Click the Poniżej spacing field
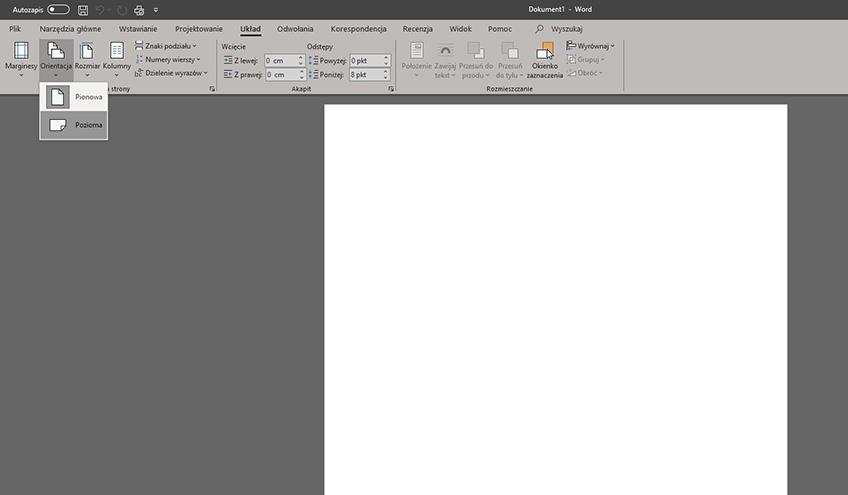 tap(366, 75)
